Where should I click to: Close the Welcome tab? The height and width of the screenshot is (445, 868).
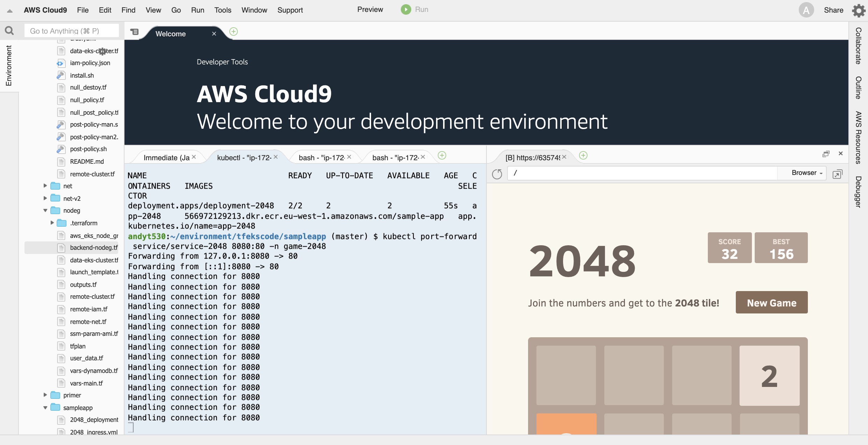click(214, 34)
